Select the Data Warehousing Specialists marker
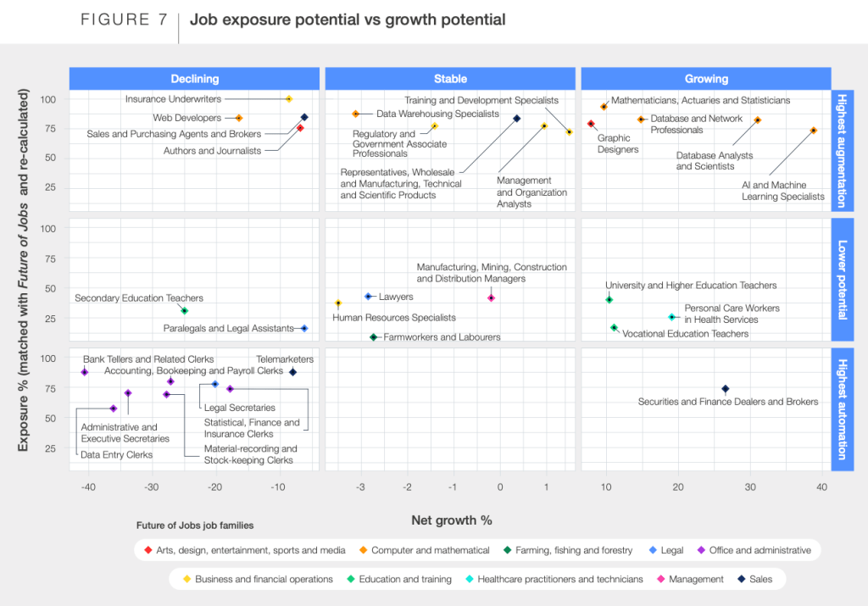The width and height of the screenshot is (868, 606). 356,114
